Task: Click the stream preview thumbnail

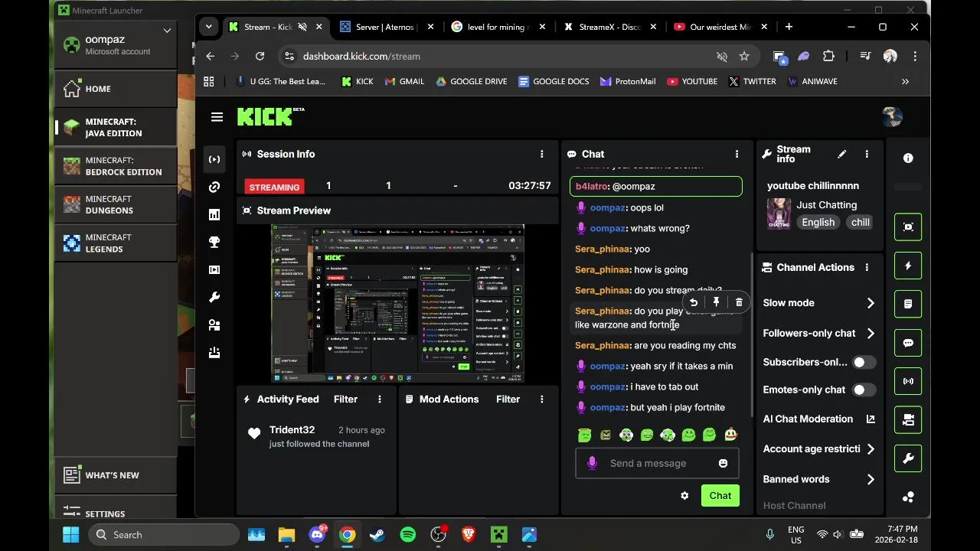Action: pos(397,304)
